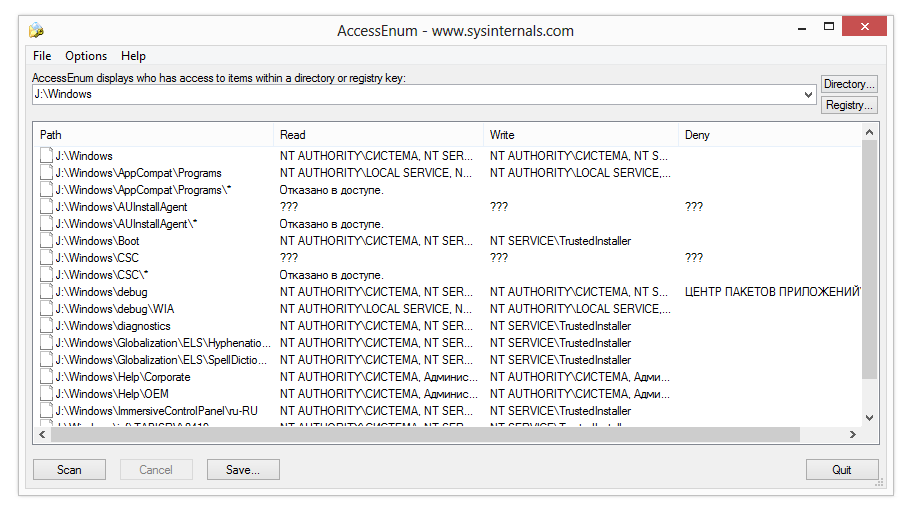Click the icon for J:\Windows\Help\OEM
This screenshot has width=914, height=520.
[x=46, y=394]
